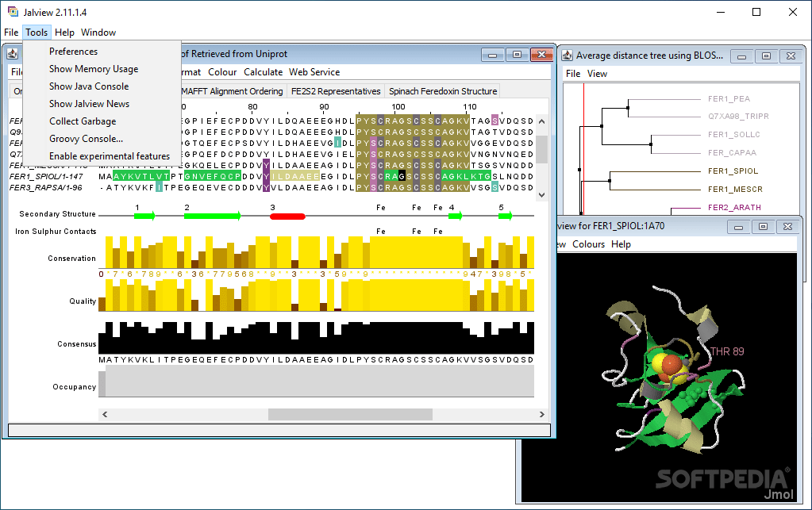
Task: Click column 100 on the alignment ruler
Action: [398, 106]
